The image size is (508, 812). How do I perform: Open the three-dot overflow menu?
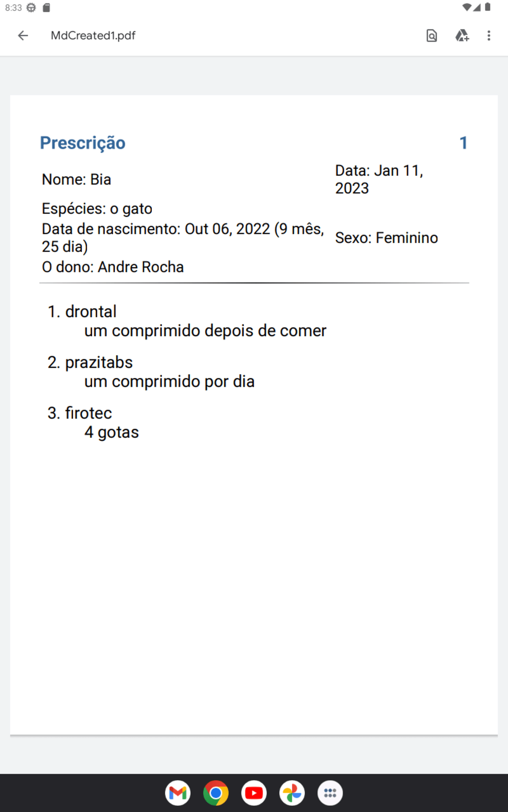tap(489, 36)
